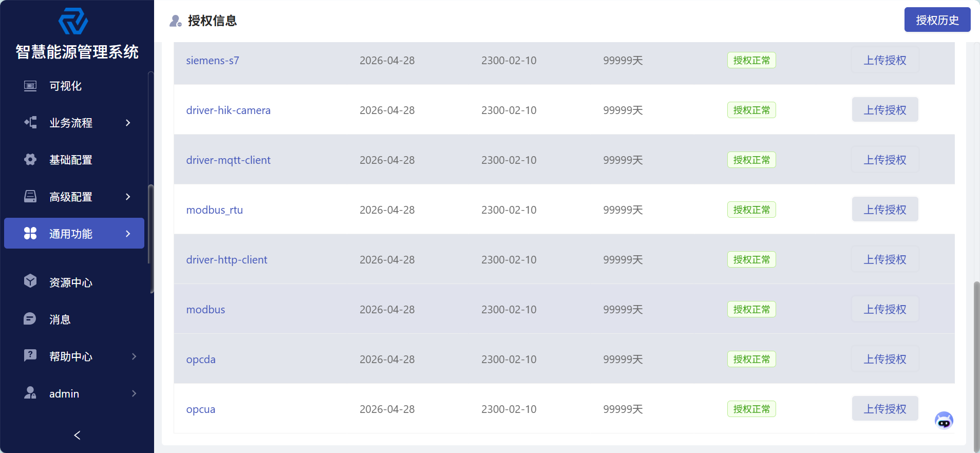Open the 授权历史 button
The width and height of the screenshot is (980, 453).
point(937,20)
